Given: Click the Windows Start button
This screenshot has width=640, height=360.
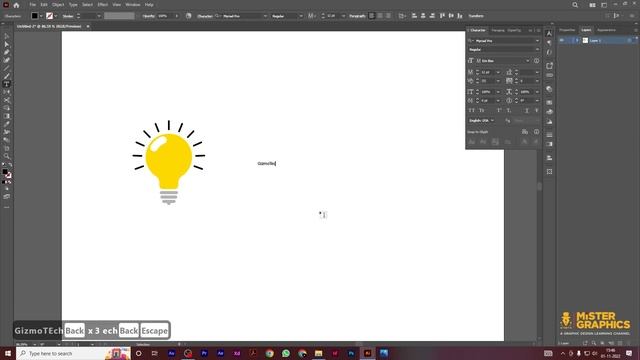Looking at the screenshot, I should (8, 353).
